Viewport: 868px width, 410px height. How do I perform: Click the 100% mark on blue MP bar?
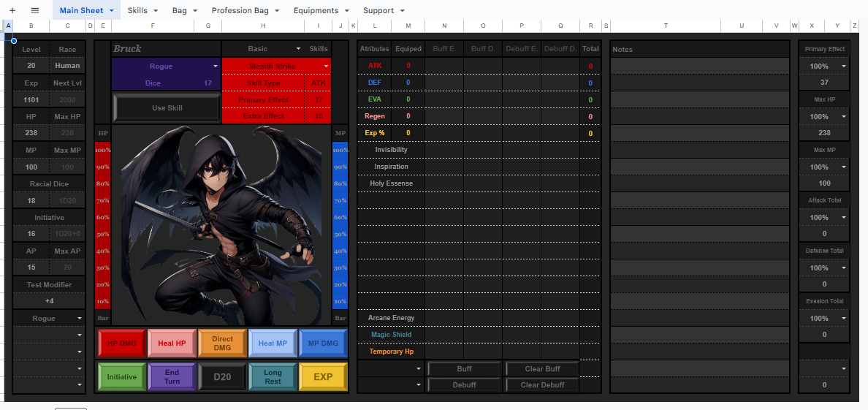340,150
